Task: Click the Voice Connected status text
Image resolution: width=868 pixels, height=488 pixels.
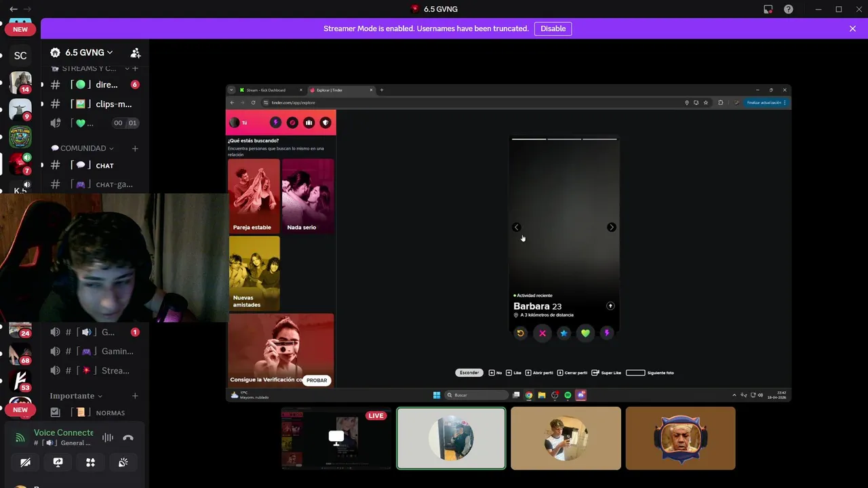Action: point(64,432)
